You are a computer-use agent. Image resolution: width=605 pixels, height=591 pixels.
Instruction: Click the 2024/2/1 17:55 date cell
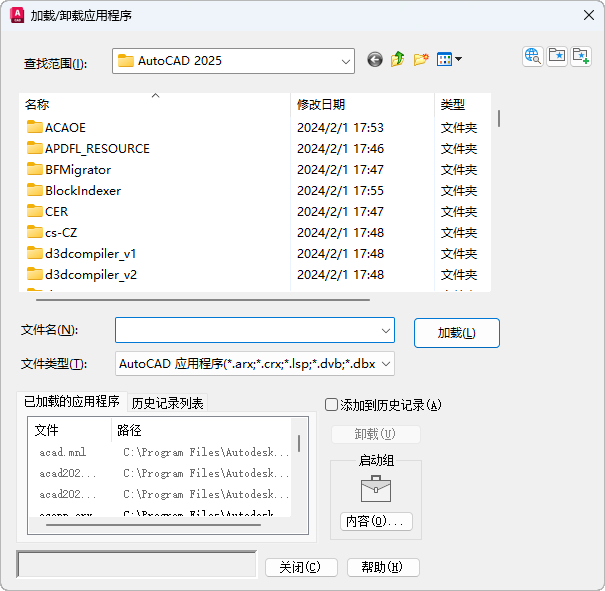(340, 191)
